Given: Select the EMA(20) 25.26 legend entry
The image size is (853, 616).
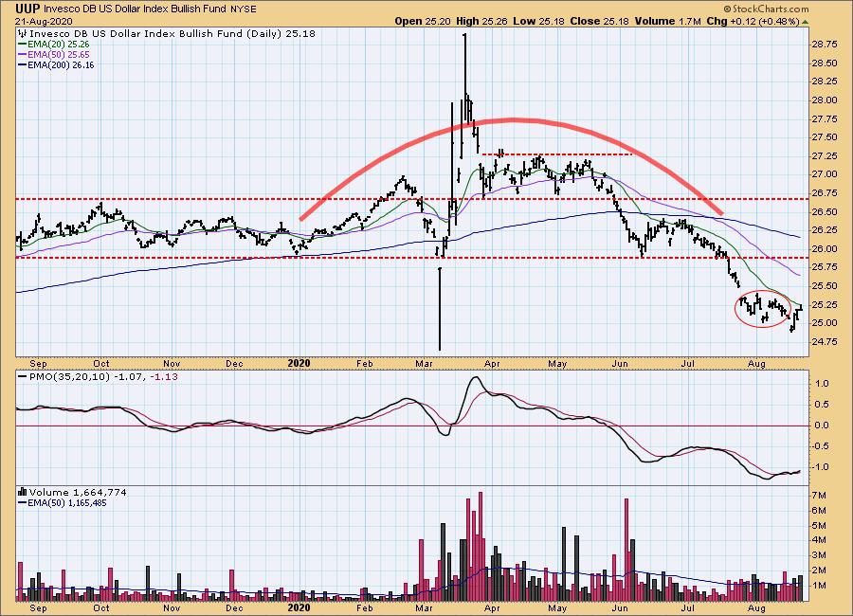Looking at the screenshot, I should click(54, 45).
